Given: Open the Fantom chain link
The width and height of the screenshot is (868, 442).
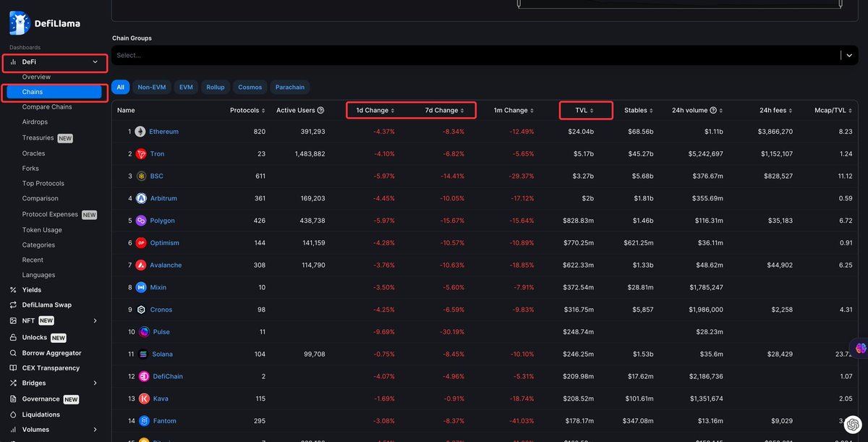Looking at the screenshot, I should (x=164, y=421).
